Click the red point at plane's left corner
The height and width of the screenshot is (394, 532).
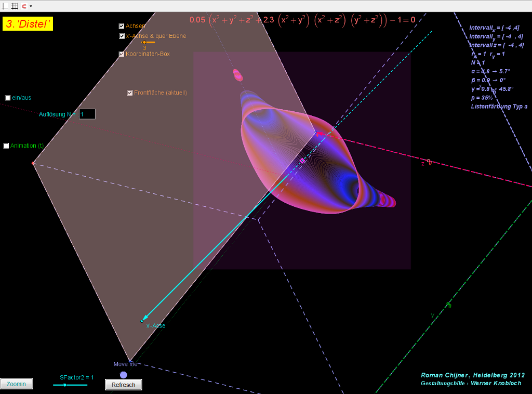(33, 163)
